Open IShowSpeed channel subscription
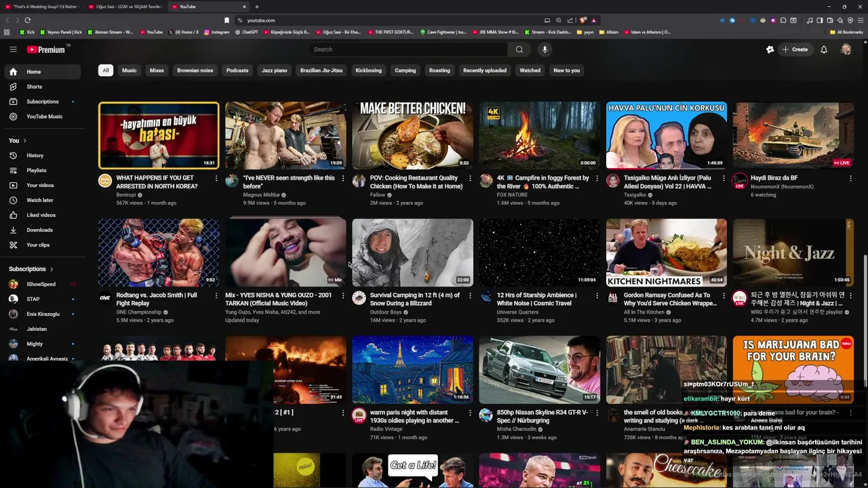This screenshot has width=868, height=488. (44, 285)
